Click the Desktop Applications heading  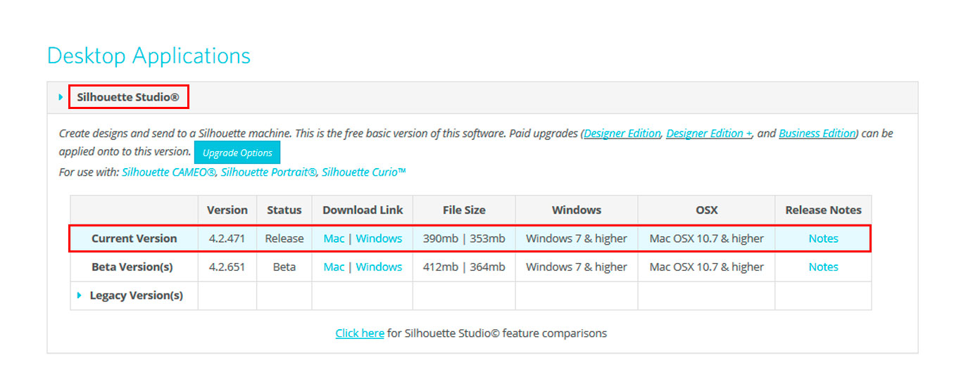coord(149,55)
